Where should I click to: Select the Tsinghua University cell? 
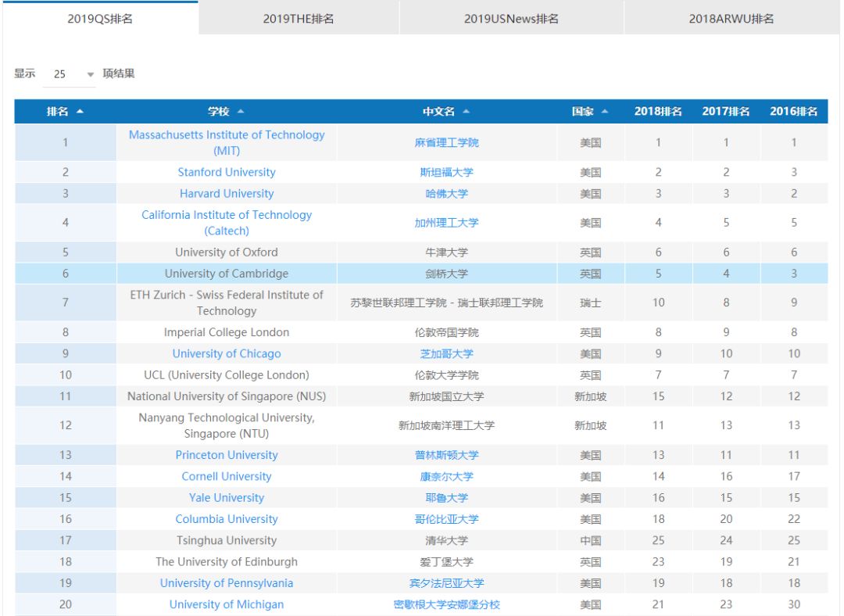click(227, 541)
